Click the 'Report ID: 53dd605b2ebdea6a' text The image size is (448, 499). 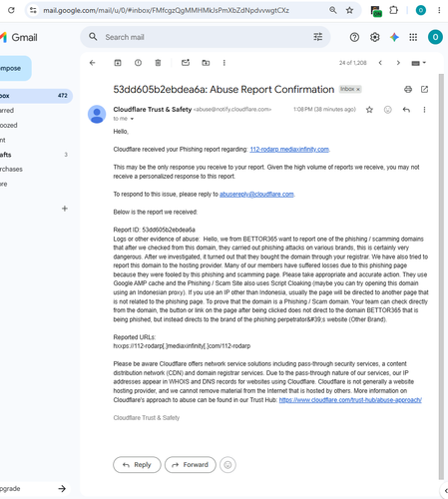pyautogui.click(x=154, y=230)
